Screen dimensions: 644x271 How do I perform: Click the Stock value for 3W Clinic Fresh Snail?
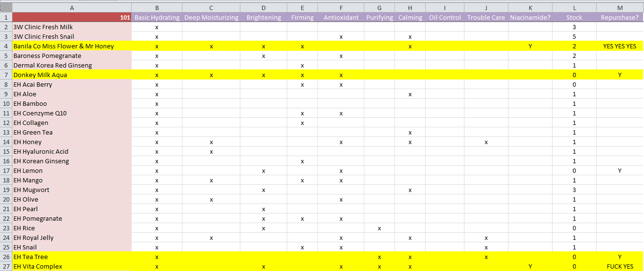click(574, 37)
